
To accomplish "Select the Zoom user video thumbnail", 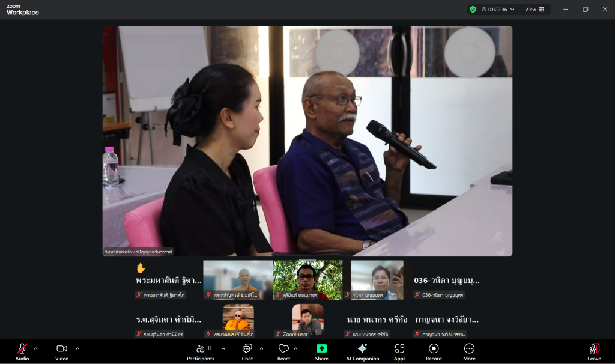I will [x=307, y=320].
